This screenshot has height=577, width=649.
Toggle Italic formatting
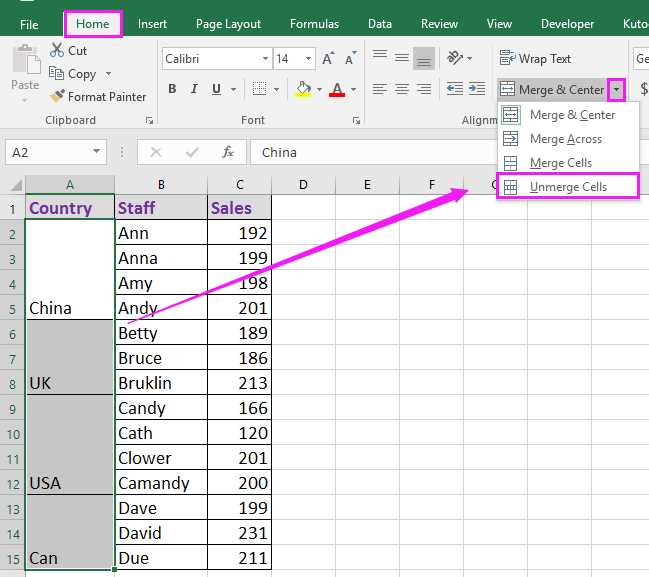(x=194, y=89)
